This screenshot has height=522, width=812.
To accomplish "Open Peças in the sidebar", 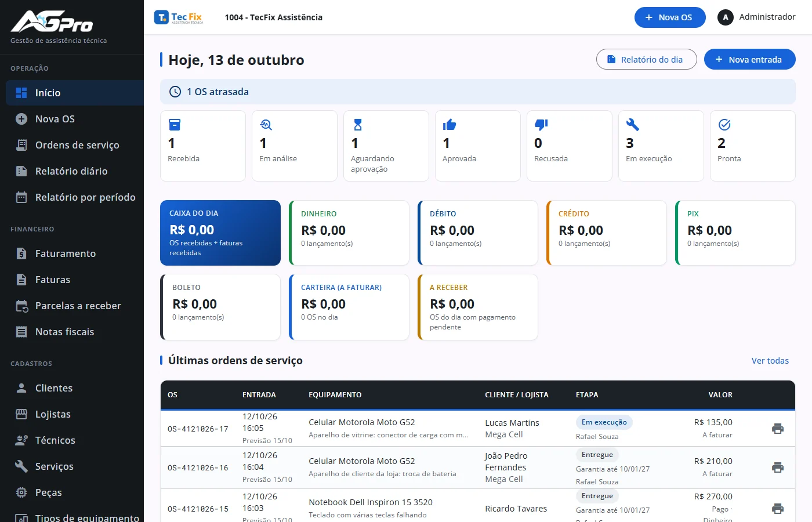I will click(x=75, y=492).
